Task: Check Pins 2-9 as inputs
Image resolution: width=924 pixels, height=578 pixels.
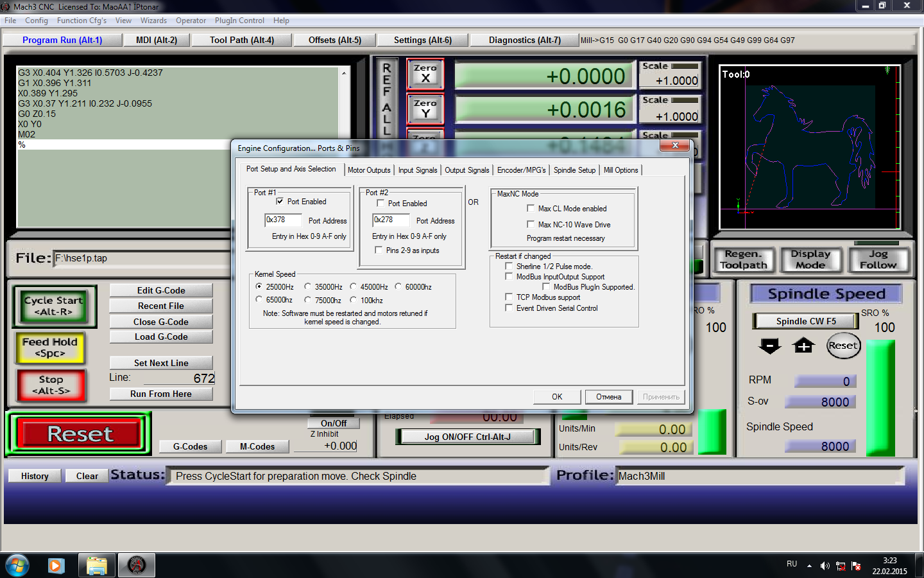Action: tap(379, 250)
